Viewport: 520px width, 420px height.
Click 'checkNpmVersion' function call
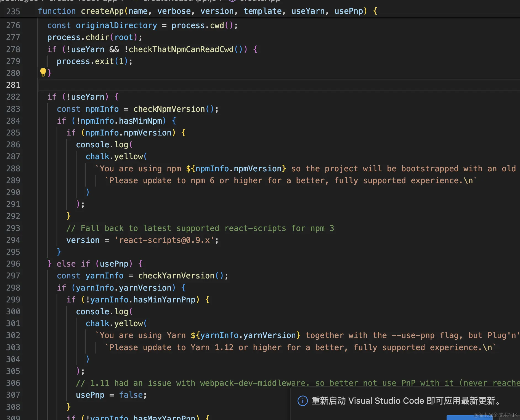[x=169, y=109]
